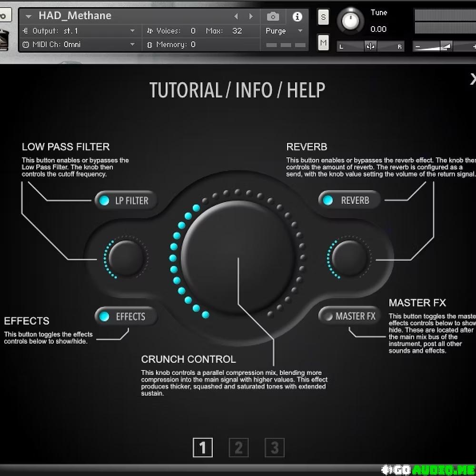The width and height of the screenshot is (476, 476).
Task: Click the large Crunch Control knob
Action: 238,258
